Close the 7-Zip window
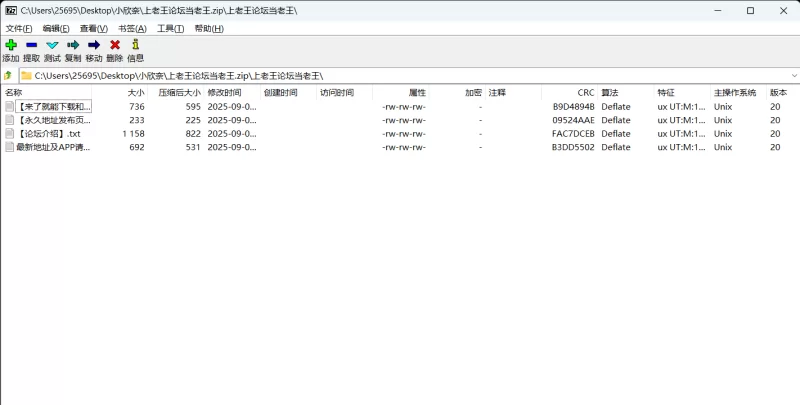The height and width of the screenshot is (405, 800). coord(784,10)
